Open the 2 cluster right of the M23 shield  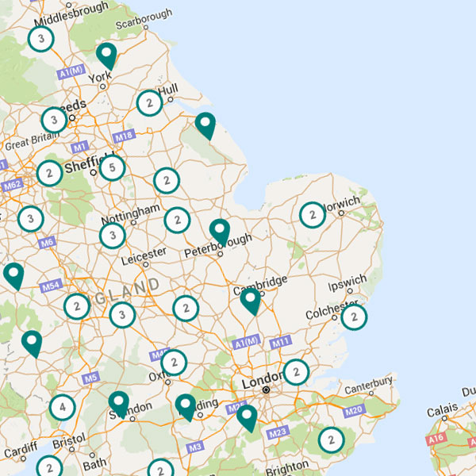332,440
